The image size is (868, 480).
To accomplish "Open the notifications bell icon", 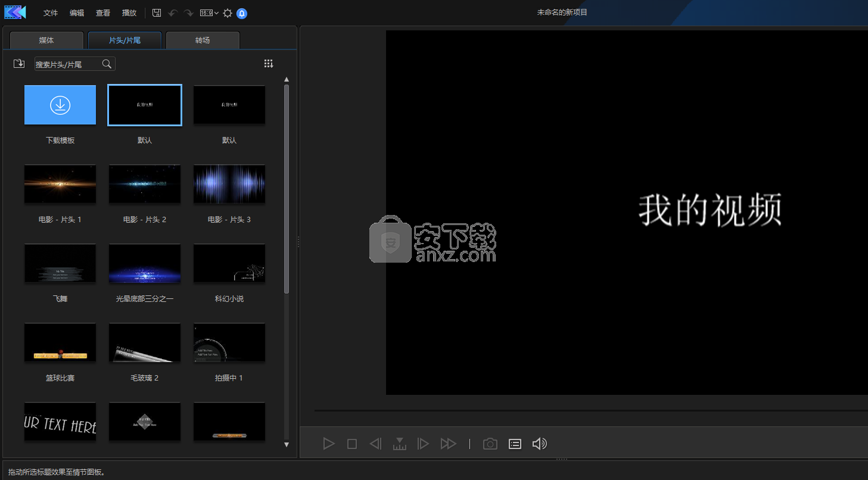I will coord(242,13).
